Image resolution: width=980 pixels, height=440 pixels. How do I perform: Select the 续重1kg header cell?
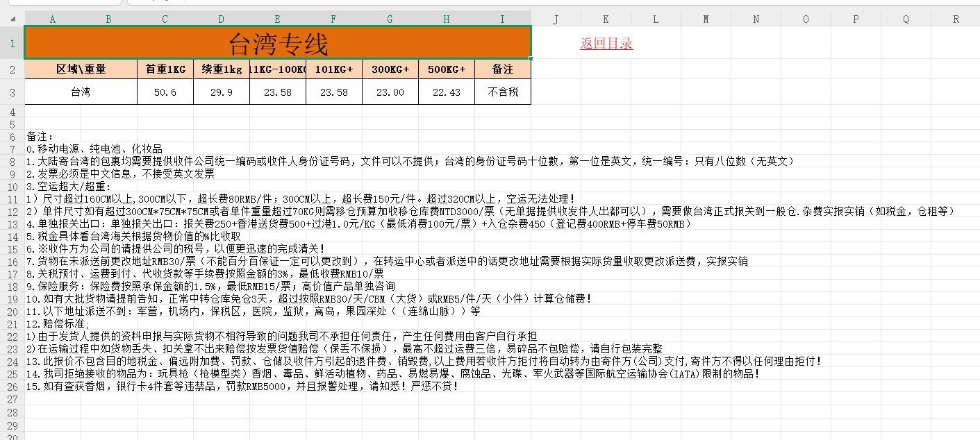[222, 69]
